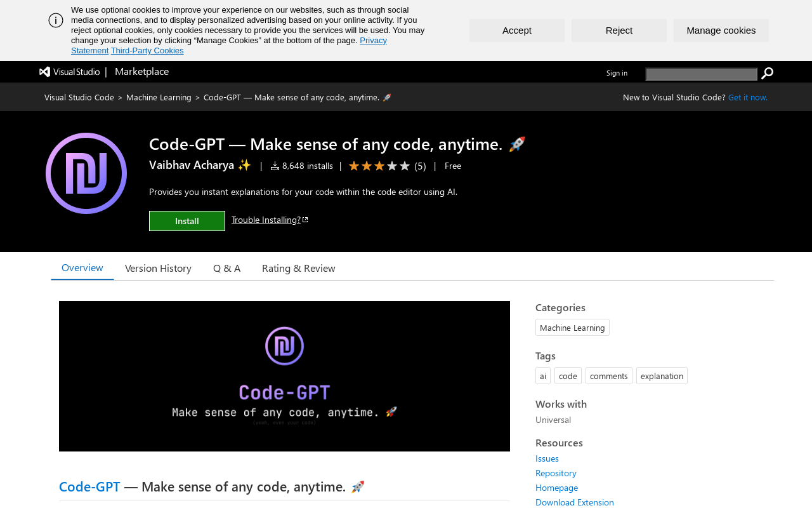Open Manage cookies options
This screenshot has width=812, height=508.
pyautogui.click(x=721, y=30)
